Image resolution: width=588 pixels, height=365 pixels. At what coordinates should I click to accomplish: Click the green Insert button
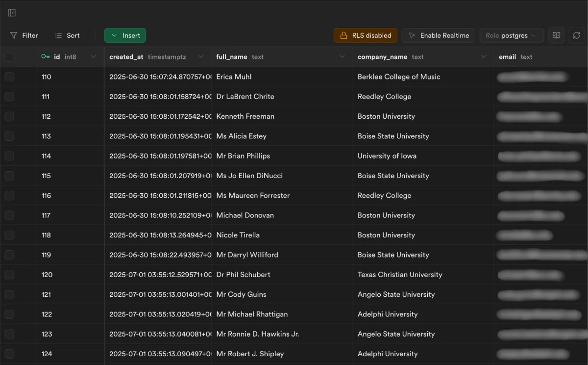click(125, 35)
